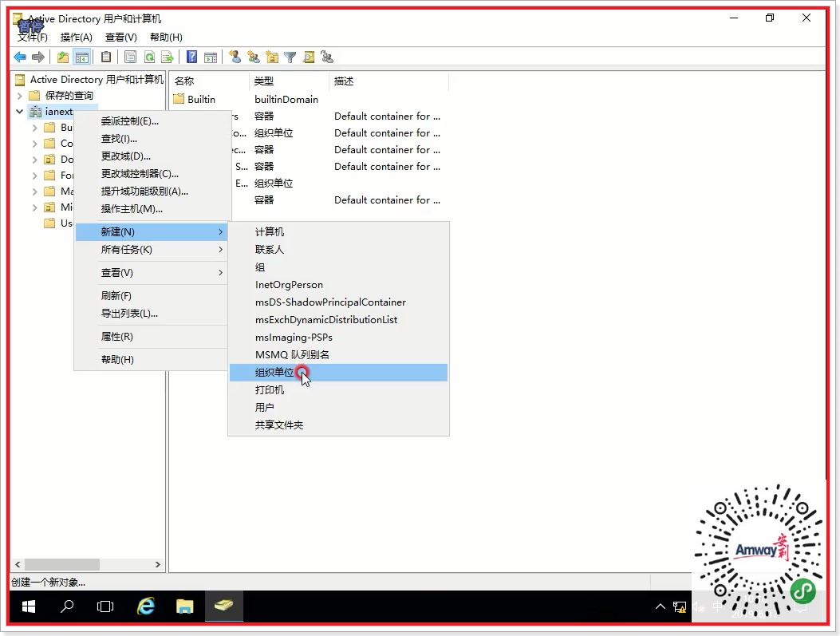Viewport: 840px width, 636px height.
Task: Expand the Fo tree node arrow
Action: [35, 176]
